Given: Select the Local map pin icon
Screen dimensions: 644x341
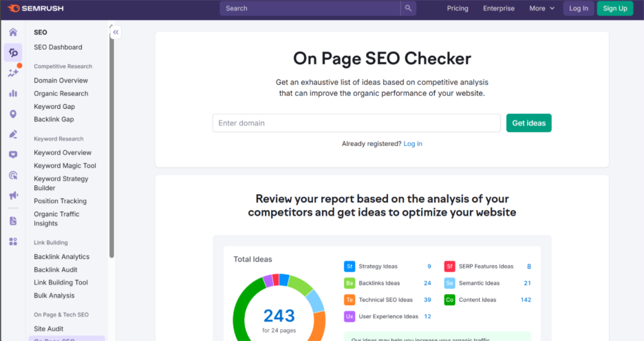Looking at the screenshot, I should pos(12,114).
